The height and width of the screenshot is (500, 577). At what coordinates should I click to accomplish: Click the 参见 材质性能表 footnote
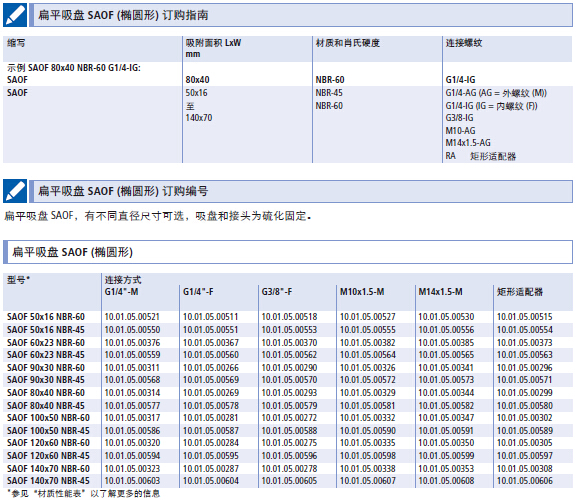pyautogui.click(x=84, y=493)
